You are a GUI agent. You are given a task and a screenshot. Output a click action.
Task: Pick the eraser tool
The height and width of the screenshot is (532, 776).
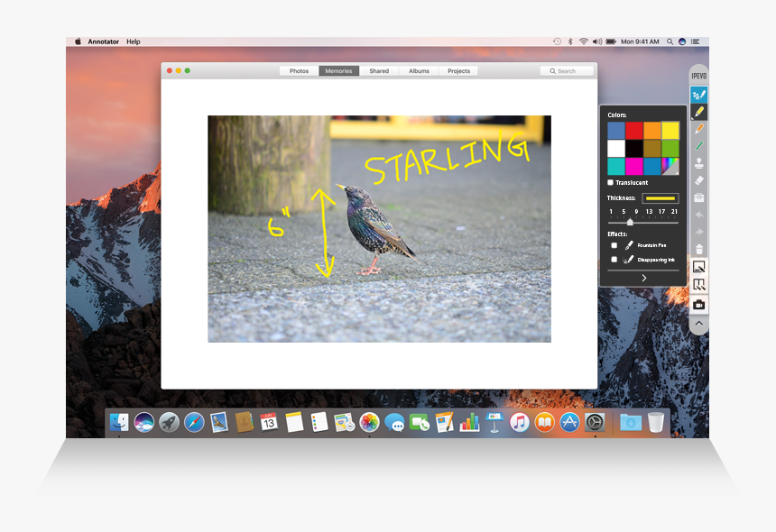[698, 180]
